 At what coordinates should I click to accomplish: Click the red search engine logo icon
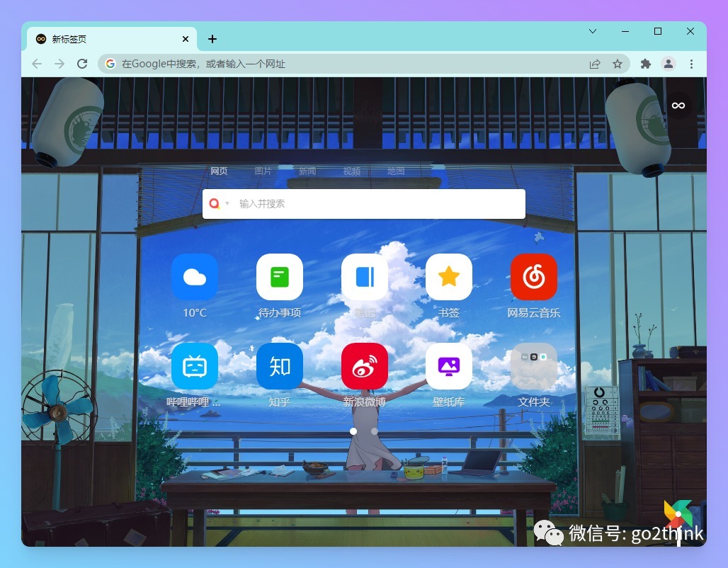214,203
